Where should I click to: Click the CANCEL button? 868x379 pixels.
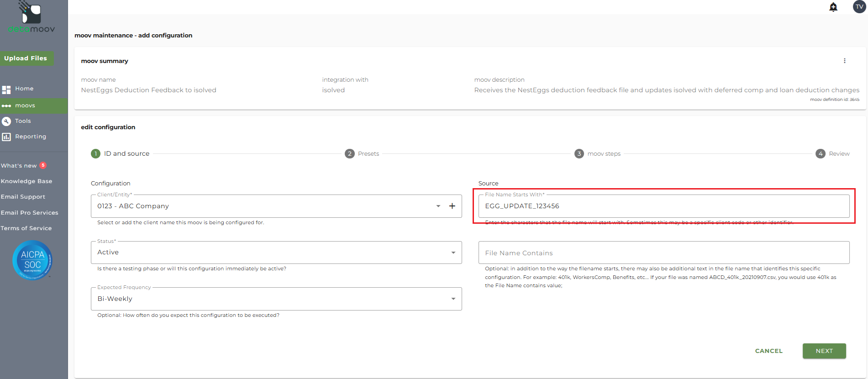coord(768,351)
